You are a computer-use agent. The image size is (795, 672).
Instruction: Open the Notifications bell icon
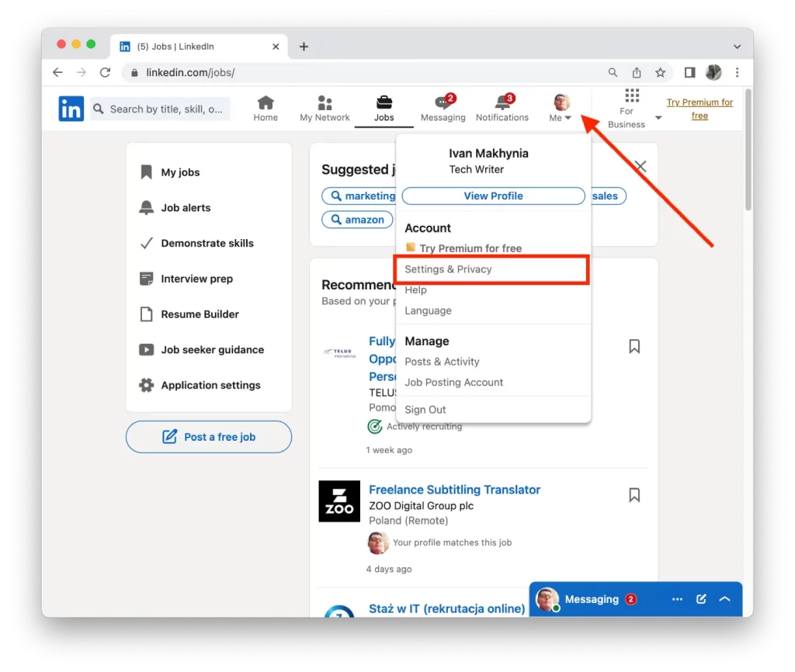502,109
